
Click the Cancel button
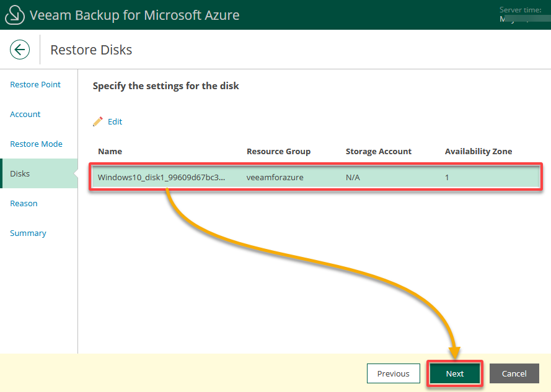(x=514, y=373)
